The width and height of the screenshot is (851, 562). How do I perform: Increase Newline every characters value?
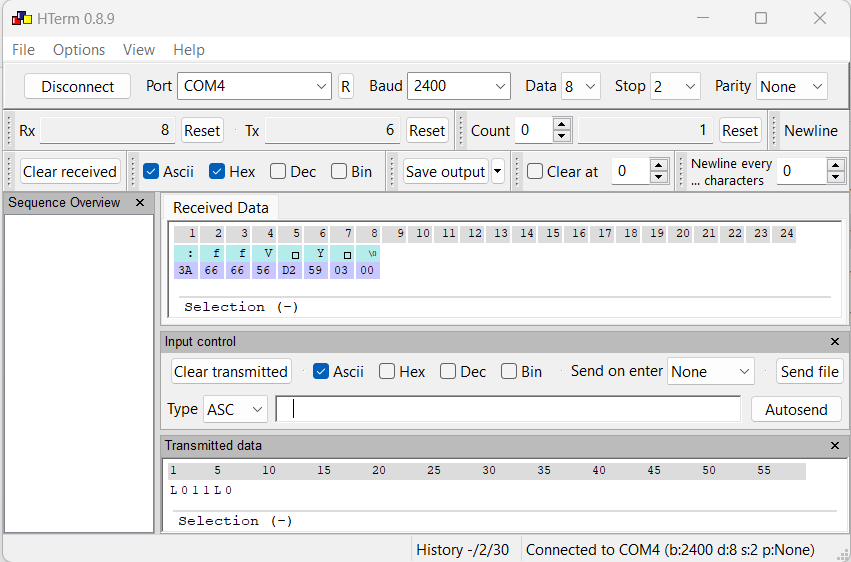click(835, 165)
